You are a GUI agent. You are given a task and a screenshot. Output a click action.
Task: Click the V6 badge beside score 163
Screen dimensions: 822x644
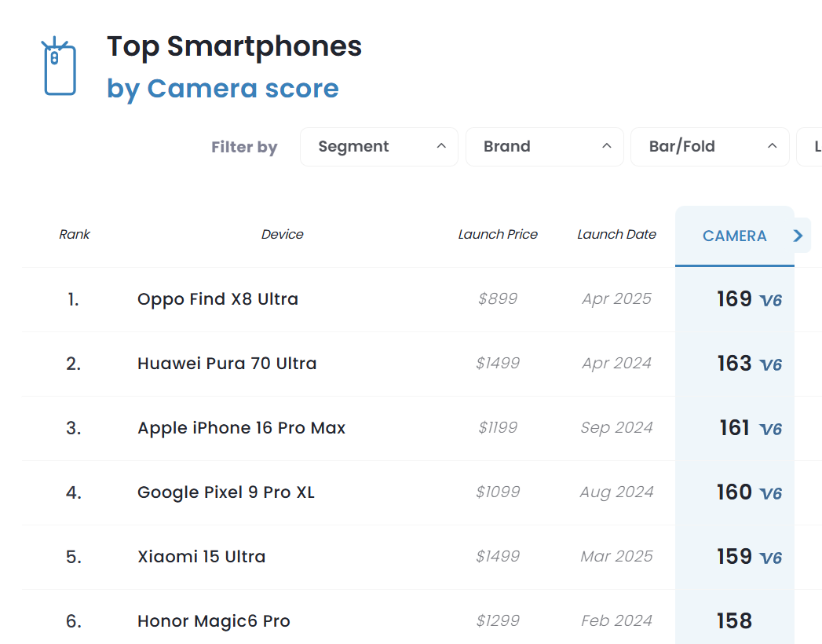[771, 365]
